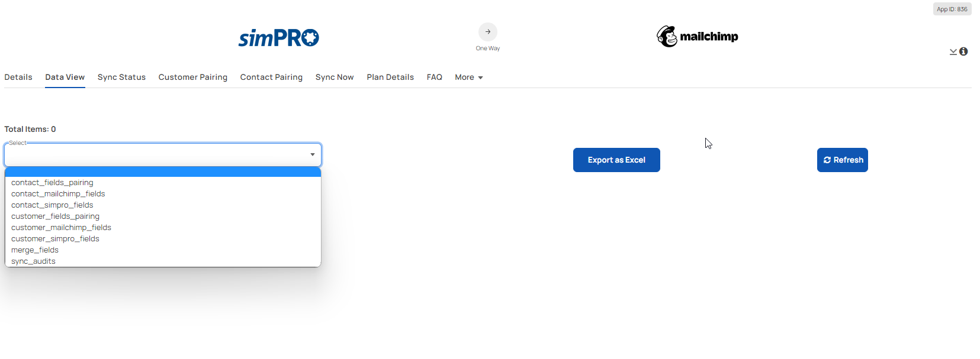Click the Export as Excel button
Screen dimensions: 980x359
[x=616, y=160]
